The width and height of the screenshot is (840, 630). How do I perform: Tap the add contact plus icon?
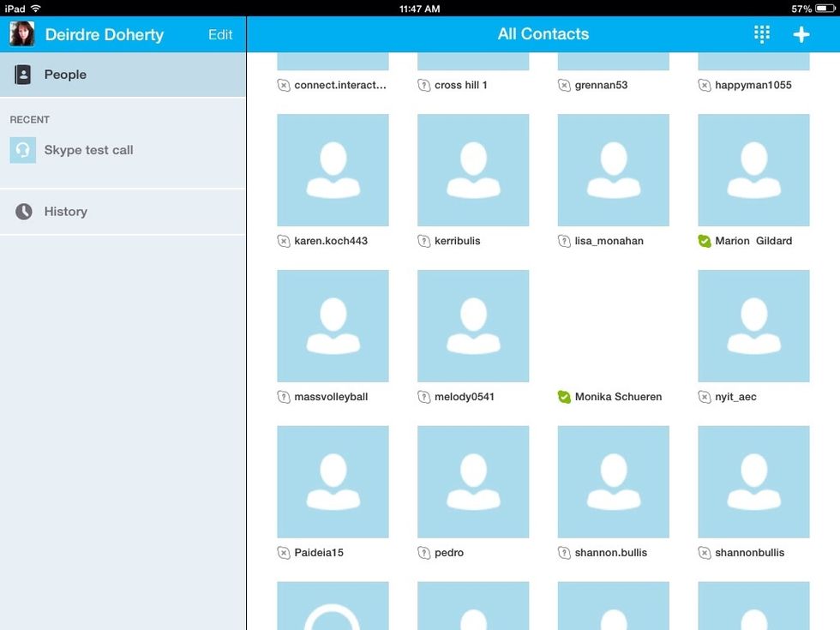click(x=801, y=33)
